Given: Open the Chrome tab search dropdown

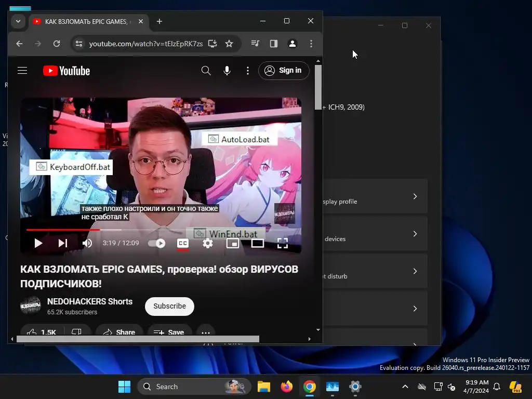Looking at the screenshot, I should [18, 21].
